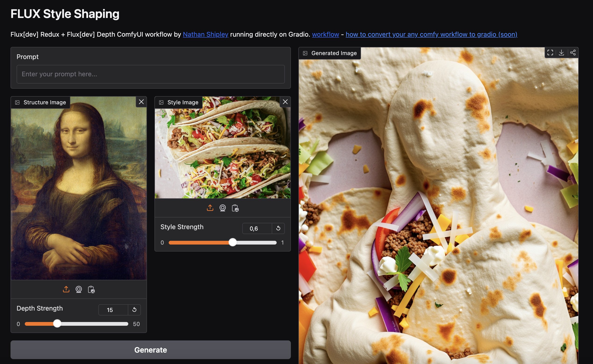This screenshot has width=593, height=364.
Task: Remove the Structure Image
Action: 141,102
